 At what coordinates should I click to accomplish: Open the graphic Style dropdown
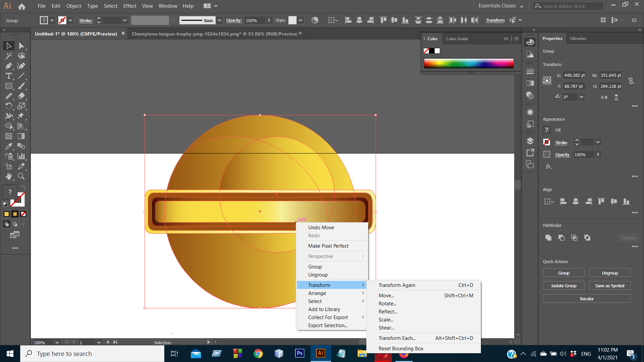pos(301,20)
